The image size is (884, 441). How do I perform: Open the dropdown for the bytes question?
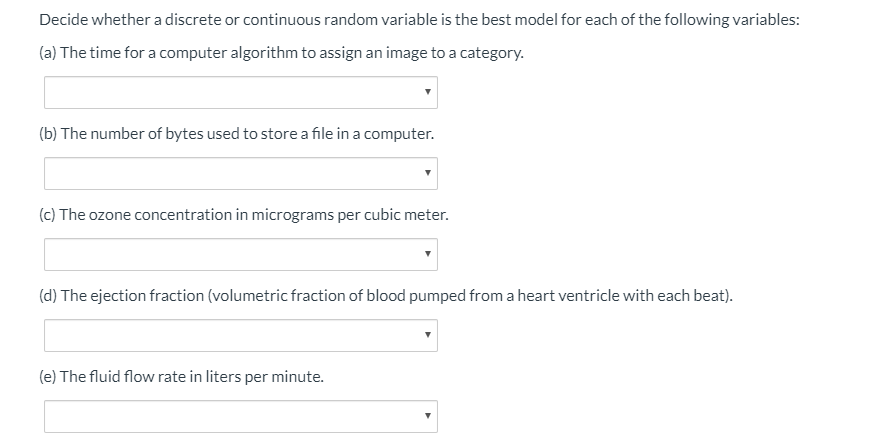pyautogui.click(x=240, y=174)
